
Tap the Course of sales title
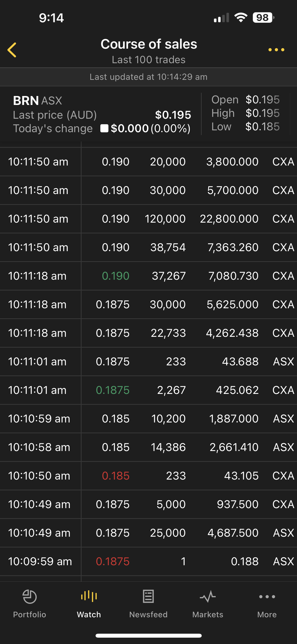149,44
